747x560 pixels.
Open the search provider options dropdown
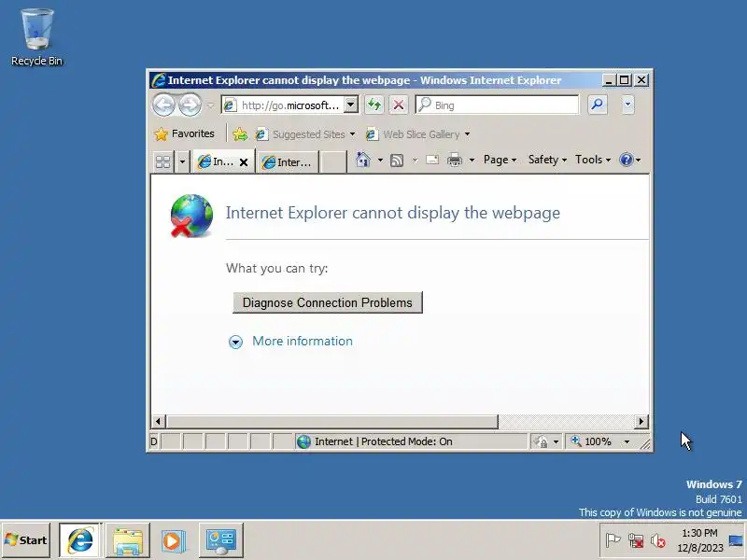pyautogui.click(x=627, y=105)
